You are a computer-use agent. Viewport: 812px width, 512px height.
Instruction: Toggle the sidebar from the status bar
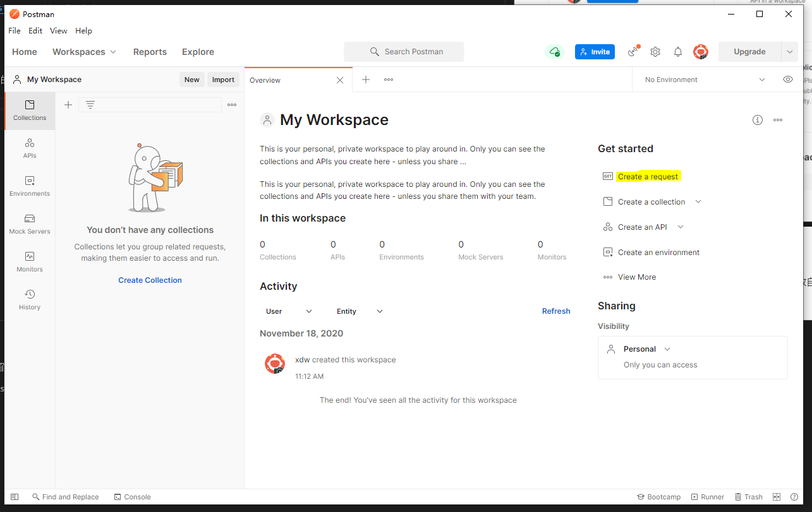15,497
